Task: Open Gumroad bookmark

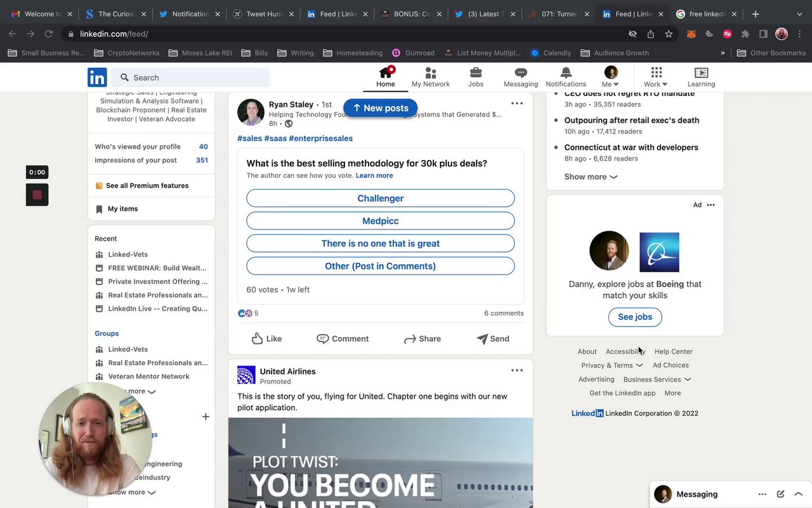Action: click(x=414, y=53)
